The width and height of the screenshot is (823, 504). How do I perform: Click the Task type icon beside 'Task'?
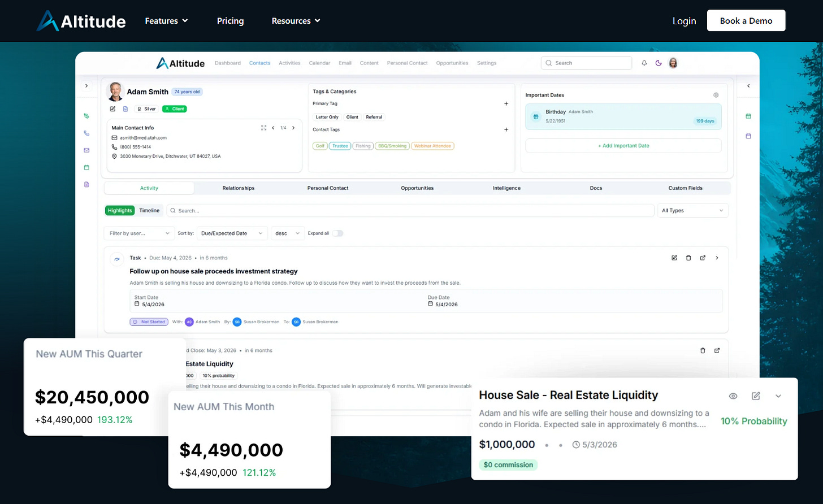point(117,259)
